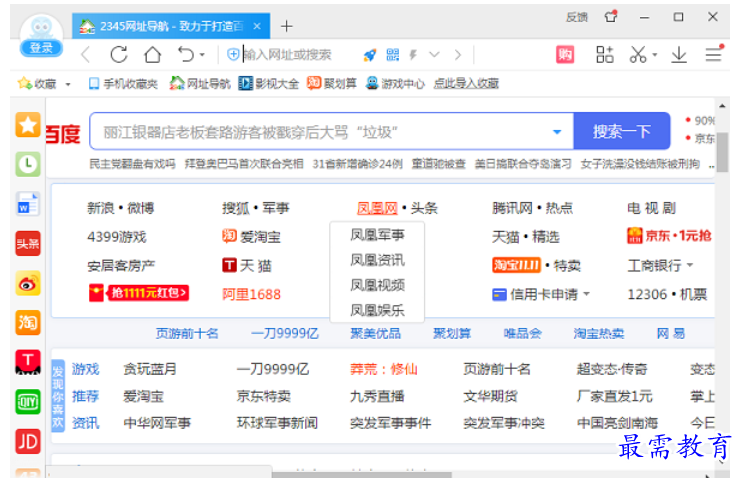
Task: Expand the address bar history chevron
Action: tap(434, 55)
